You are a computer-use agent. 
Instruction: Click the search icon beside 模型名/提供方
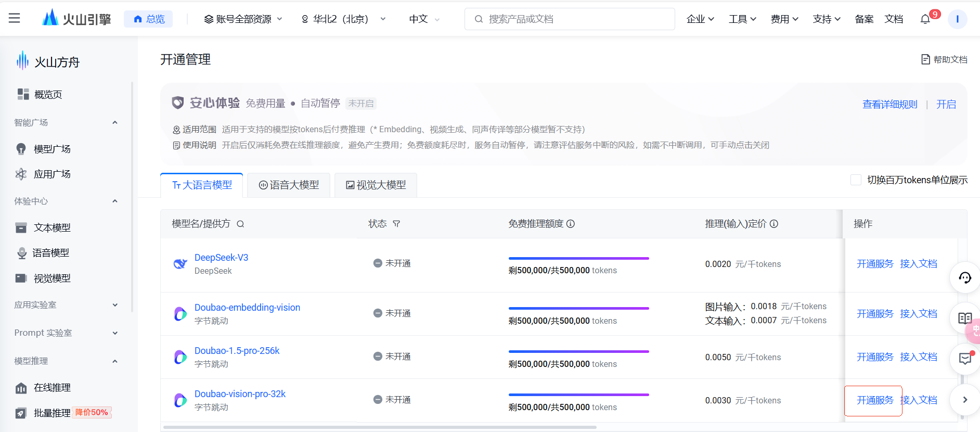pos(240,224)
